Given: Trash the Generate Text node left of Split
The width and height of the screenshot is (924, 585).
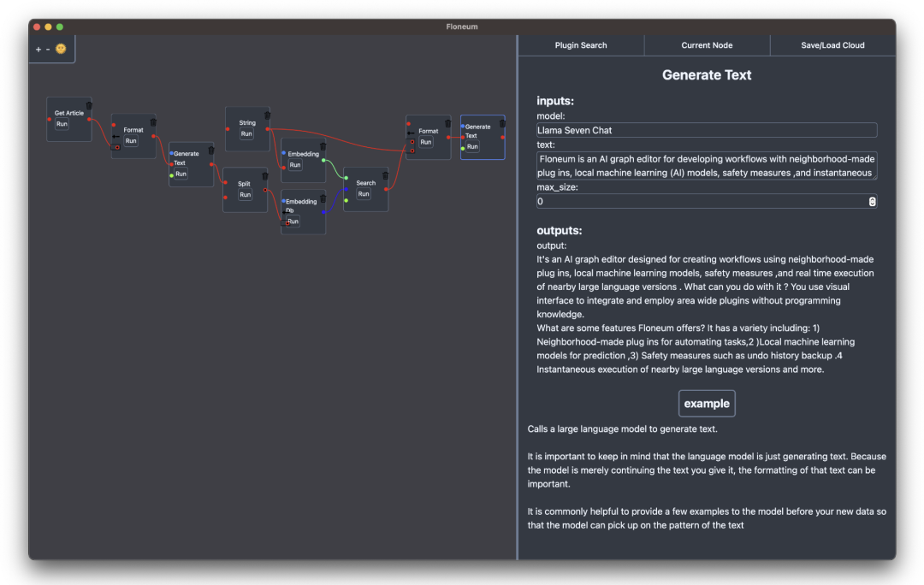Looking at the screenshot, I should [x=211, y=150].
